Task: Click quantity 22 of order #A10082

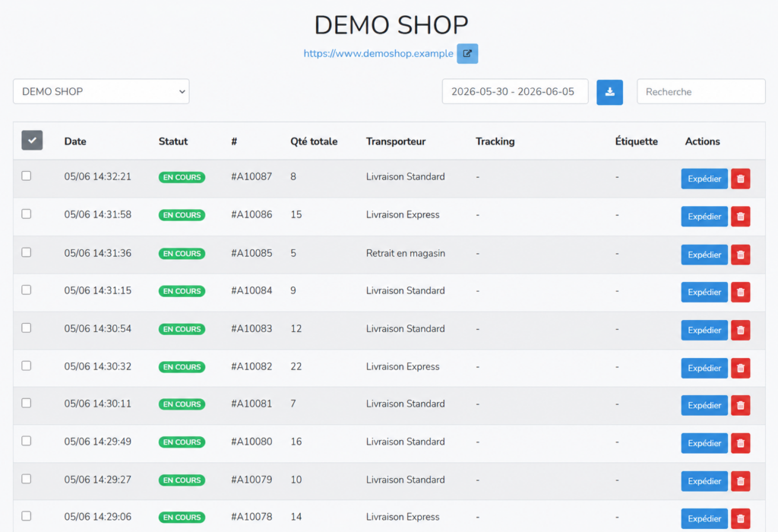Action: pyautogui.click(x=296, y=367)
